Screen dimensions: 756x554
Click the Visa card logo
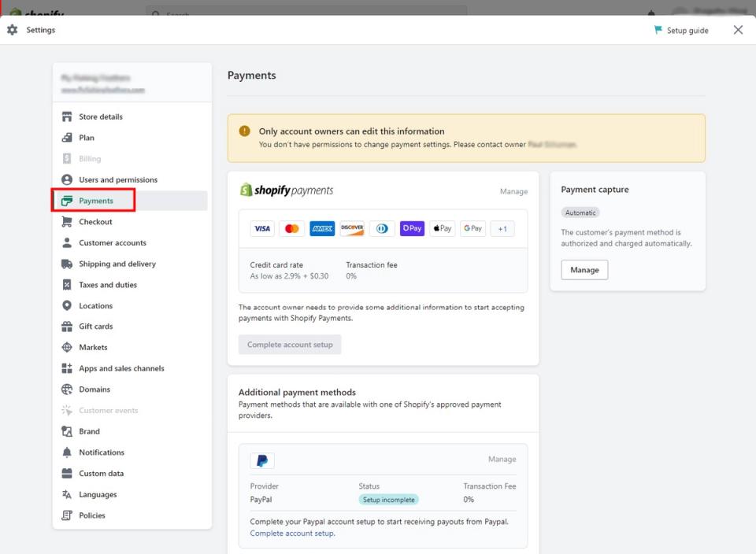click(x=262, y=228)
